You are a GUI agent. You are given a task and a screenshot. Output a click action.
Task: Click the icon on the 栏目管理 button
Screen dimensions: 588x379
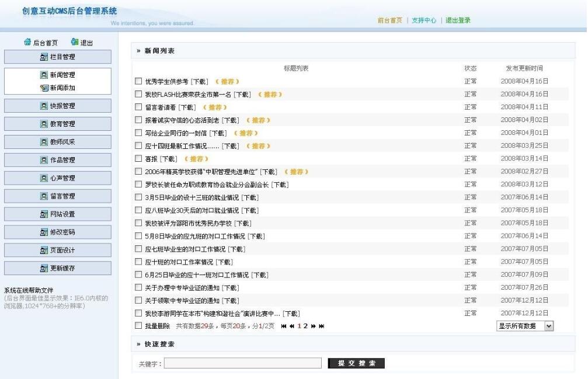coord(44,57)
